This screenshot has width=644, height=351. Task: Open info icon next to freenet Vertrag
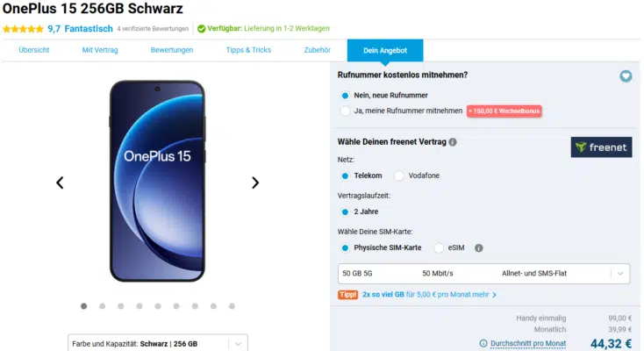453,142
